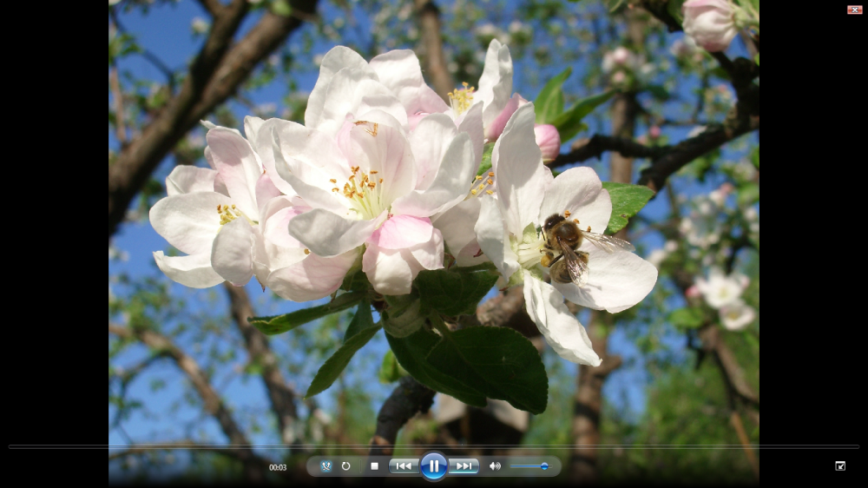This screenshot has height=488, width=868.
Task: Click the 00:03 elapsed time display
Action: click(278, 467)
